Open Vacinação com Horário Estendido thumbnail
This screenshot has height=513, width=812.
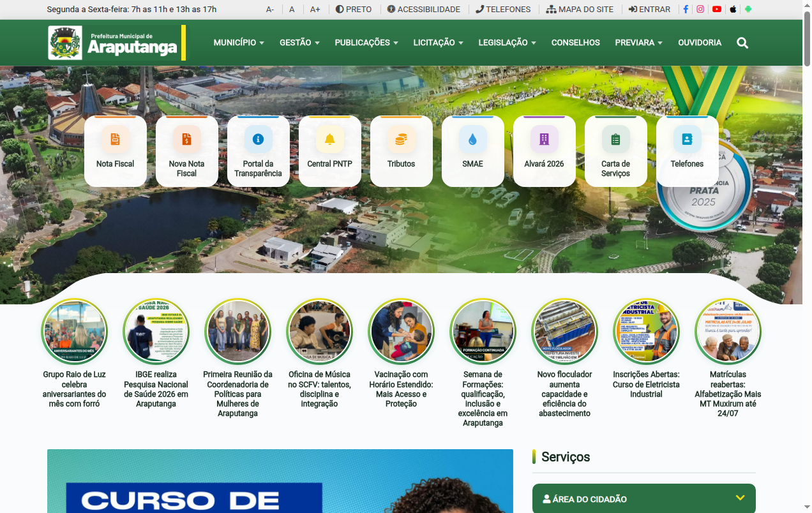pyautogui.click(x=401, y=332)
